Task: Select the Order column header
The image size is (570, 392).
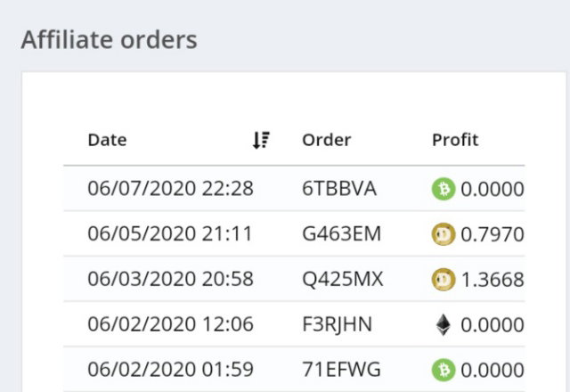Action: pos(327,140)
